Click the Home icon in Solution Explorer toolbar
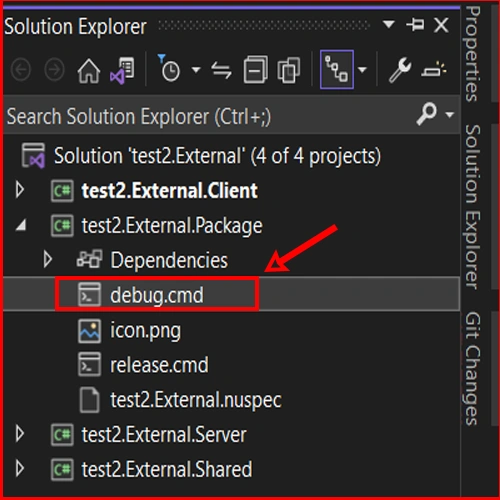The image size is (500, 500). click(89, 70)
